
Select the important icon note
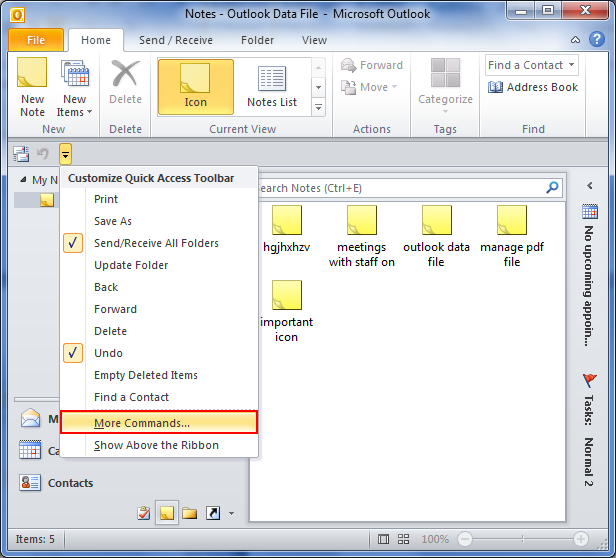coord(287,312)
